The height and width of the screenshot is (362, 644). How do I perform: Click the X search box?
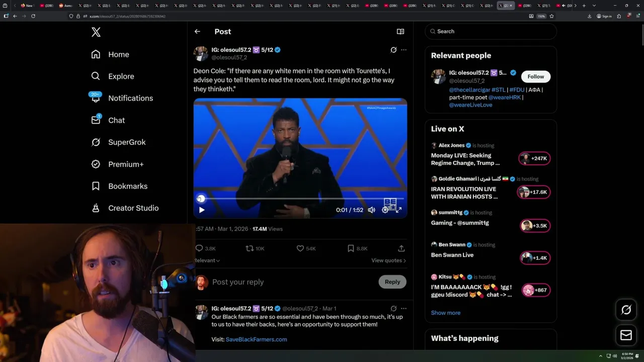[x=491, y=31]
